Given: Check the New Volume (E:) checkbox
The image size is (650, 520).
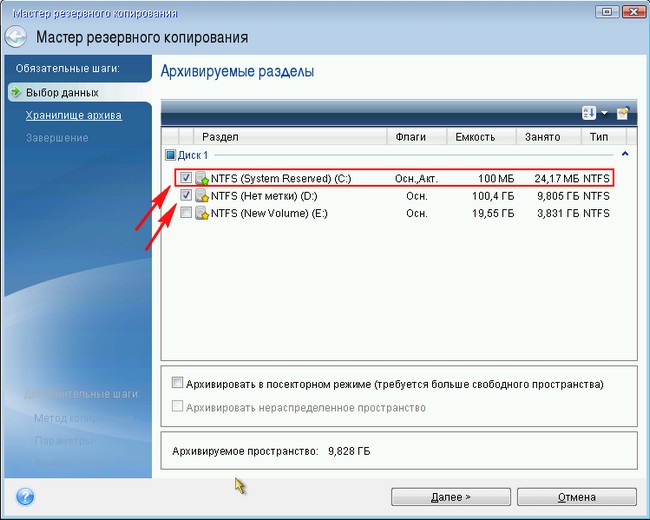Looking at the screenshot, I should tap(185, 213).
